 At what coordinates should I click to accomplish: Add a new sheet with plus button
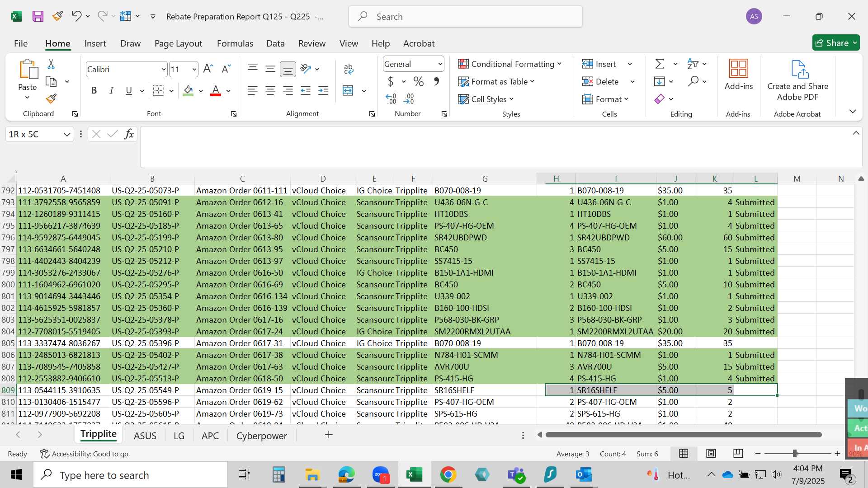coord(329,435)
